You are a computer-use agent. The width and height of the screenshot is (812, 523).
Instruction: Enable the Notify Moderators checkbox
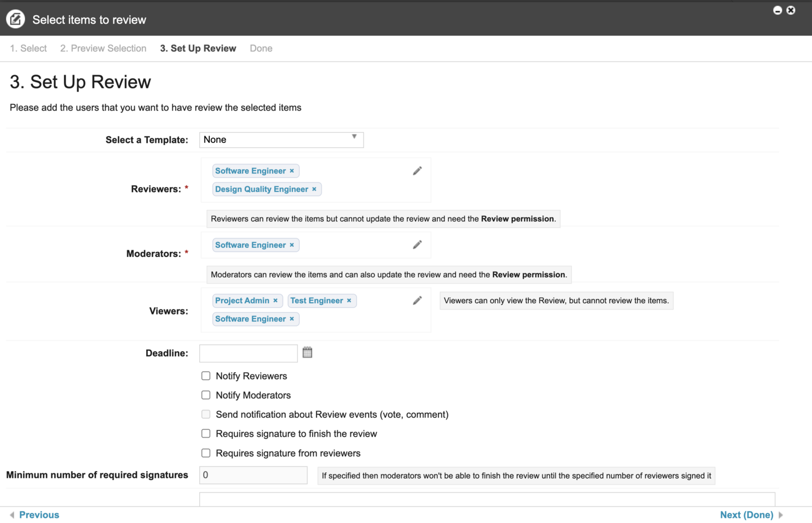tap(206, 395)
